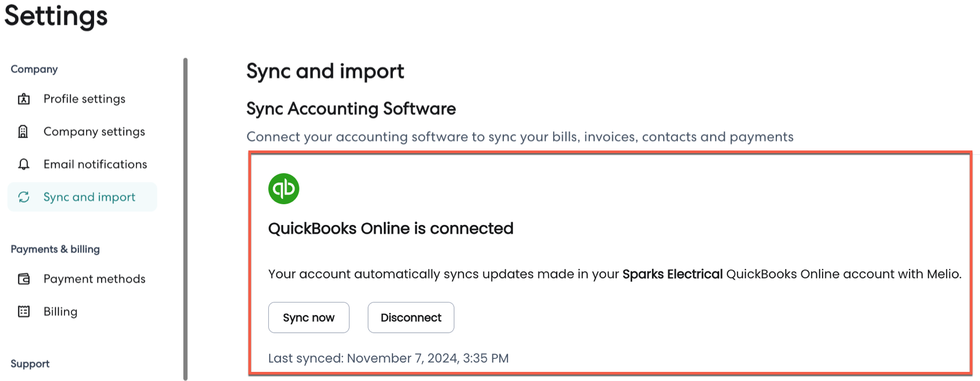The width and height of the screenshot is (980, 381).
Task: Click the Email notifications bell icon
Action: click(x=24, y=164)
